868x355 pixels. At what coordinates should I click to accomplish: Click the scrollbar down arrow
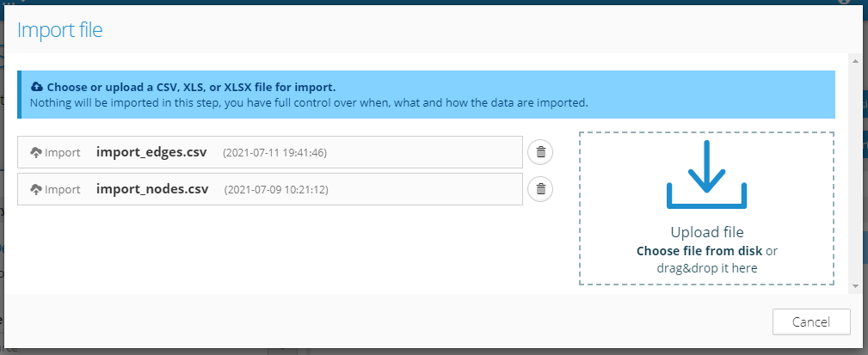tap(854, 286)
